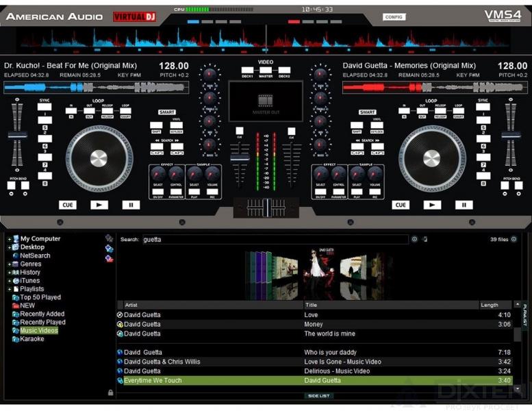Toggle left deck effect ON/OFF button
This screenshot has width=532, height=411.
(x=157, y=192)
